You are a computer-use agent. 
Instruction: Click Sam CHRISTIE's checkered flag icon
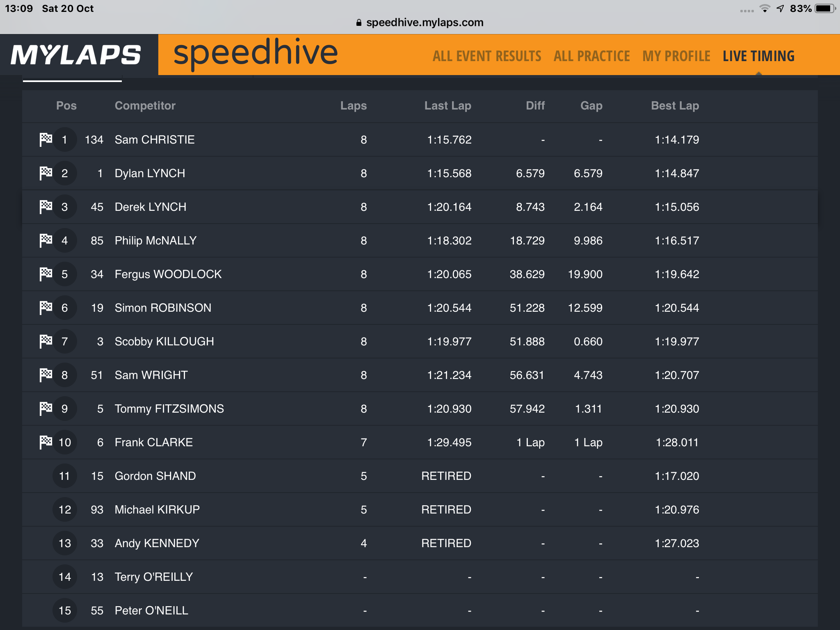pos(46,139)
